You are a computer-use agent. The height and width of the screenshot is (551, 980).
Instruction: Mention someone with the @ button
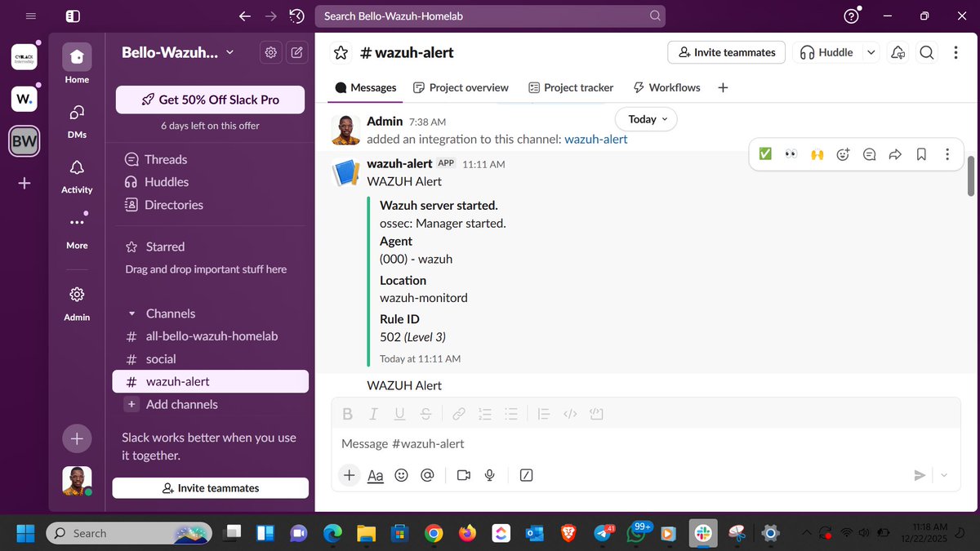pos(426,475)
